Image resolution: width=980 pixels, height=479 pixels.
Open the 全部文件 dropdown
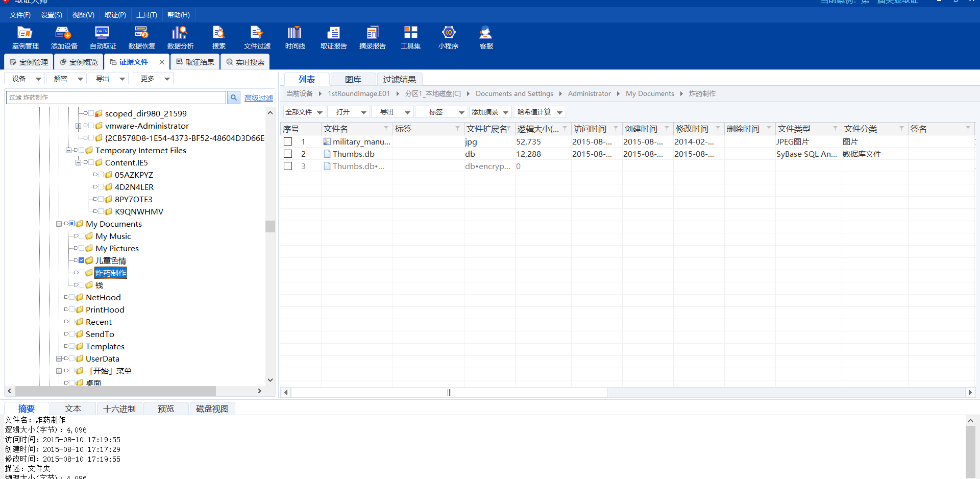click(x=304, y=112)
